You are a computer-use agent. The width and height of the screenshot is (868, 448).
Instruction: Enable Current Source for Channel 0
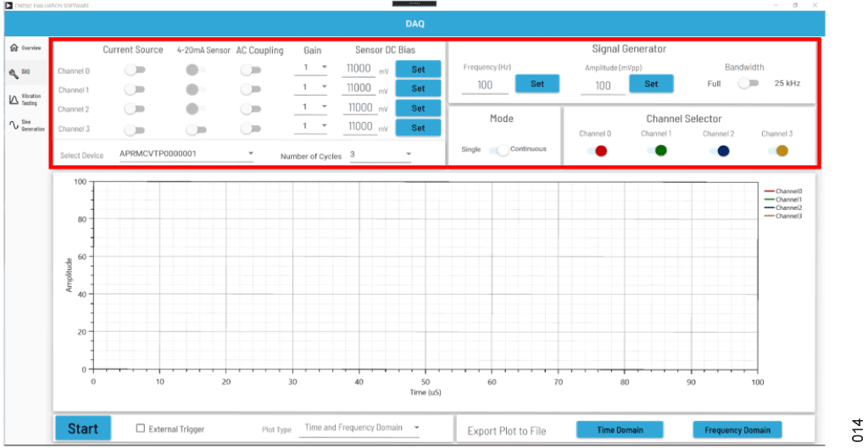(x=134, y=69)
